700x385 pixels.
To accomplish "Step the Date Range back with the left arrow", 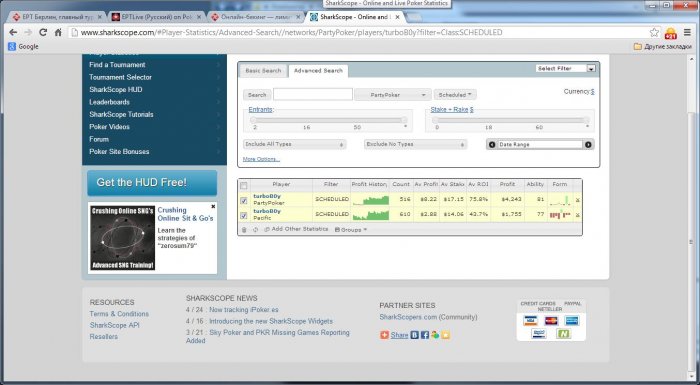I will tap(492, 145).
